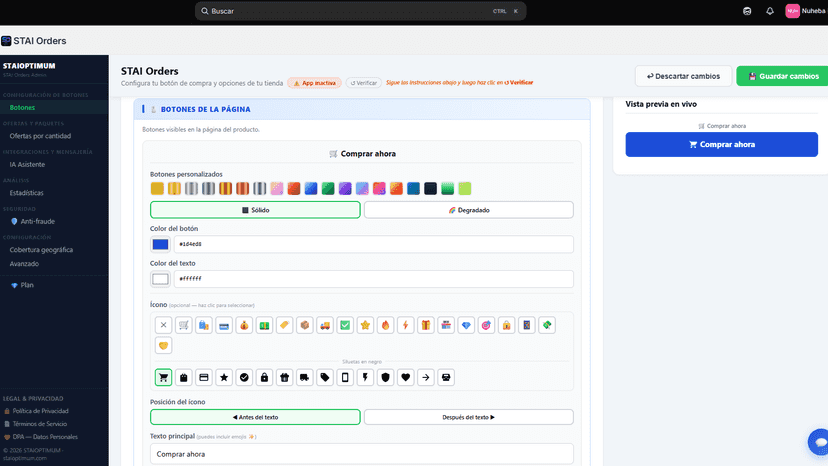Click Descartar cambios button
The width and height of the screenshot is (828, 466).
pos(683,76)
